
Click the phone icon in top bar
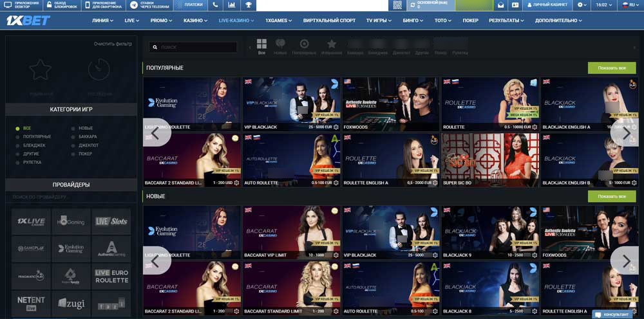216,5
